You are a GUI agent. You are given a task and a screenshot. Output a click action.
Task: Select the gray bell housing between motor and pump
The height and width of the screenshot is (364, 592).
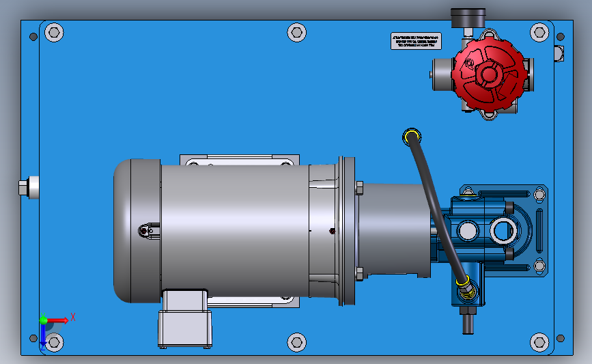coord(395,230)
